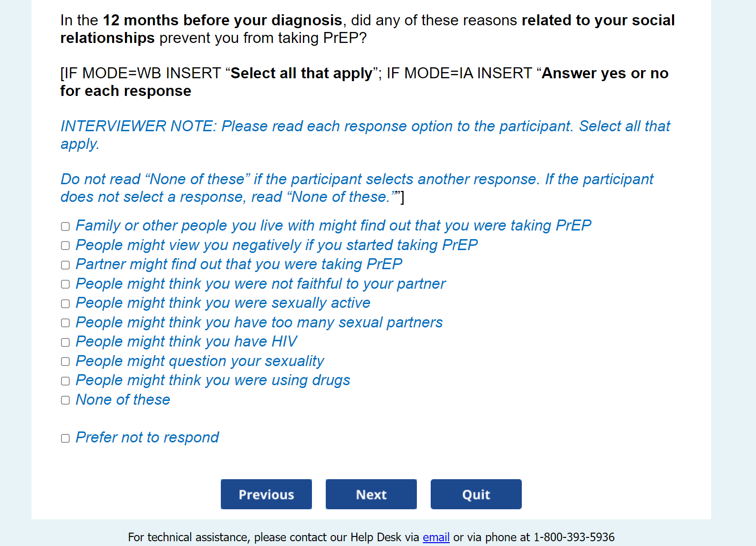The height and width of the screenshot is (546, 756).
Task: Open the Help Desk email link
Action: coord(436,537)
